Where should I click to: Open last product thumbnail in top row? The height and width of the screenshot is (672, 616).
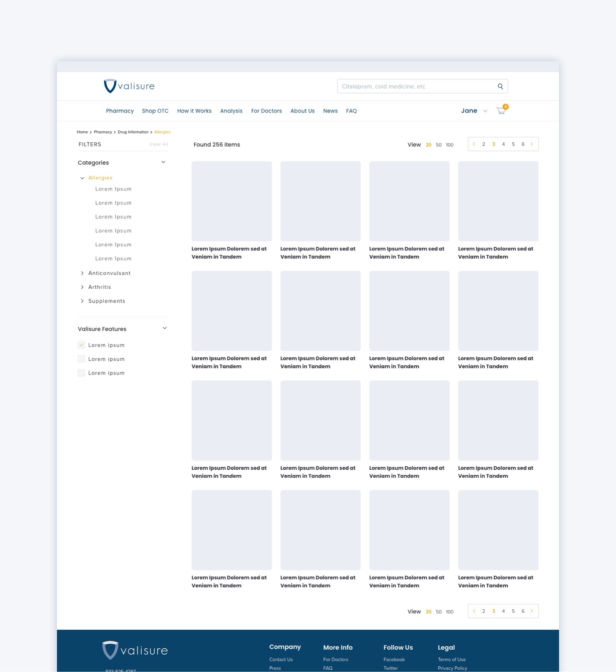click(498, 201)
